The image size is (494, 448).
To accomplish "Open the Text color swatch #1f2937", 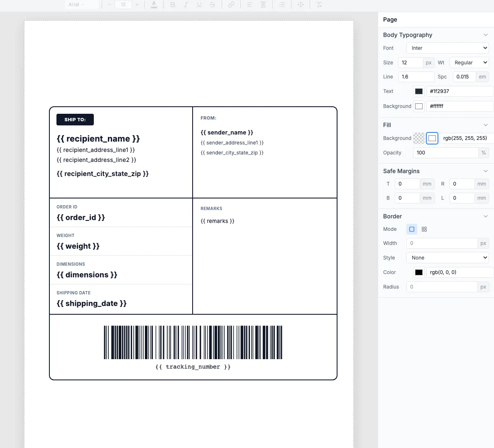I will tap(419, 91).
